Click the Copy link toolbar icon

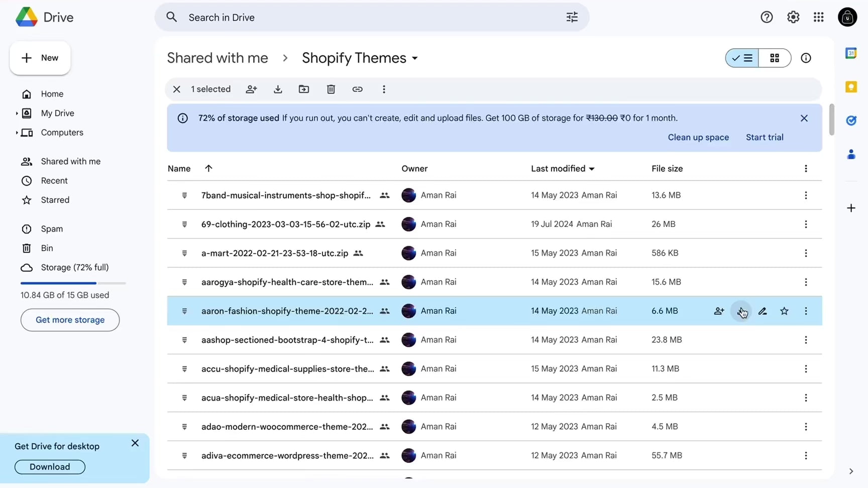pyautogui.click(x=358, y=89)
